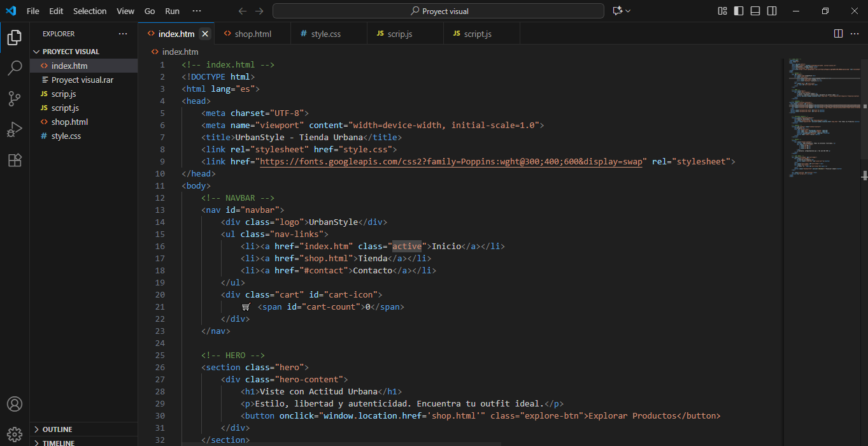Toggle the Secondary Side Bar
The height and width of the screenshot is (446, 868).
click(772, 11)
